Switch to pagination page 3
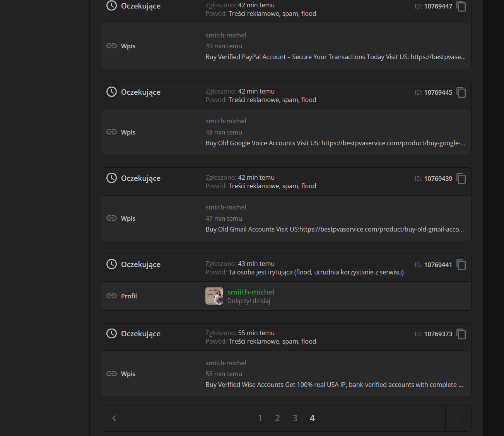This screenshot has height=436, width=504. pyautogui.click(x=295, y=418)
